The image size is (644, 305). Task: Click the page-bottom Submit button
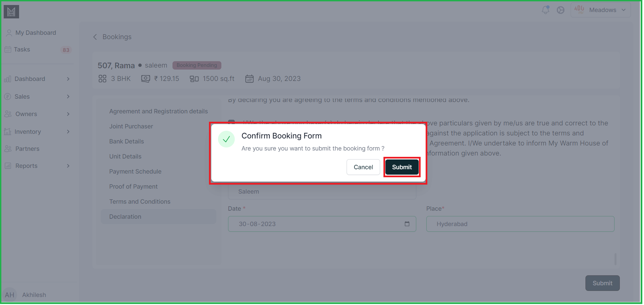(x=602, y=283)
